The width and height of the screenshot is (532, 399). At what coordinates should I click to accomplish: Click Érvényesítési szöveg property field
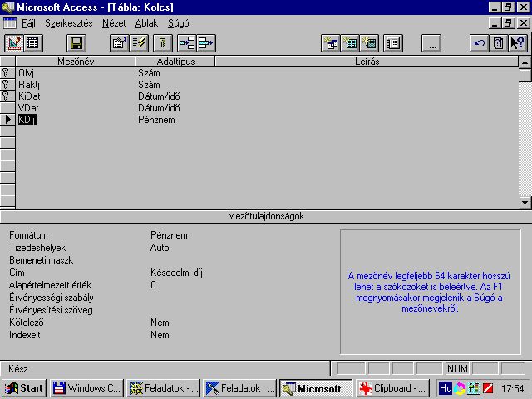(241, 310)
